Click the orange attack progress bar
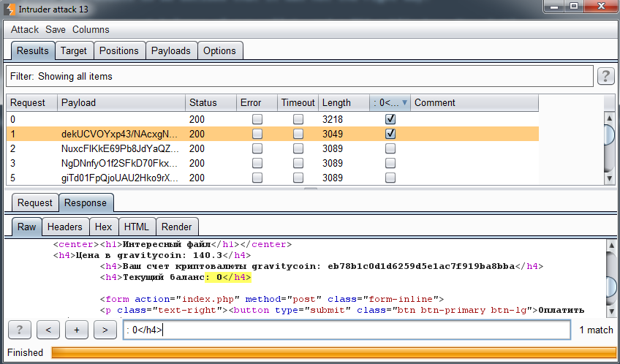The height and width of the screenshot is (364, 620). [x=333, y=352]
